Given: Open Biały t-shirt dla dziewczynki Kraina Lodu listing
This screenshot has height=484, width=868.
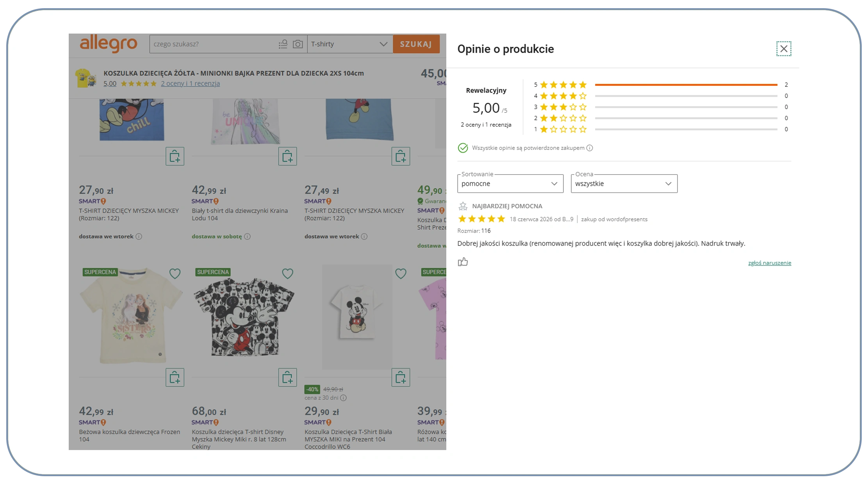Looking at the screenshot, I should (x=240, y=214).
